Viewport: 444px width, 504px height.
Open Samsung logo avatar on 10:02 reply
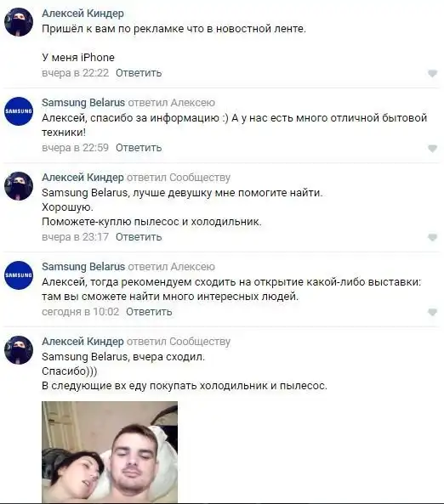[19, 275]
